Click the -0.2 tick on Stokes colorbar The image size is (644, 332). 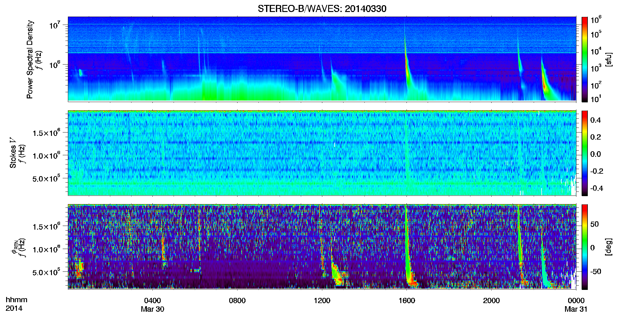(597, 171)
